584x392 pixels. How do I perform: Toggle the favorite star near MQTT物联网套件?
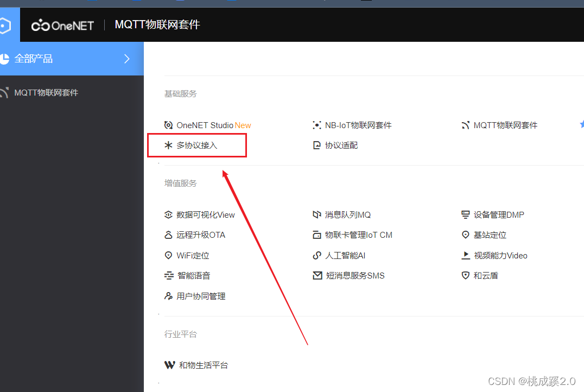pos(582,124)
